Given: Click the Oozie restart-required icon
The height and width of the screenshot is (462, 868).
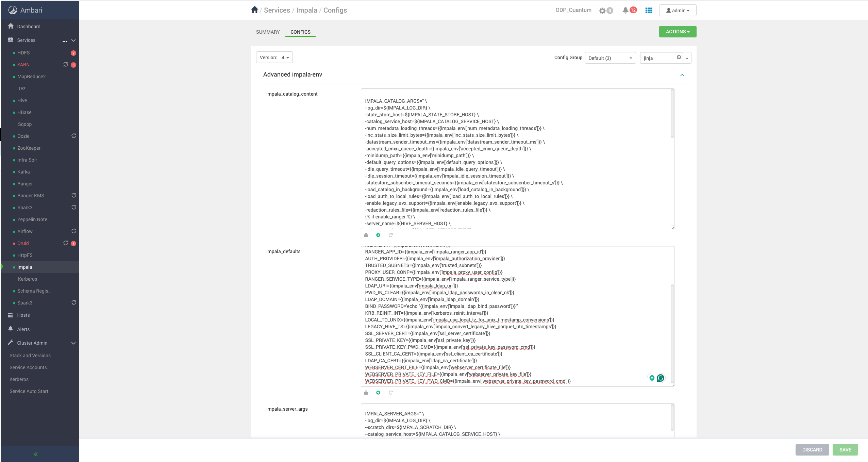Looking at the screenshot, I should [x=73, y=136].
